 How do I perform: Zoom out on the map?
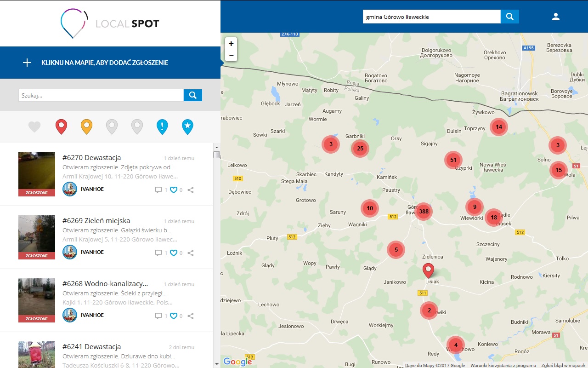[231, 55]
